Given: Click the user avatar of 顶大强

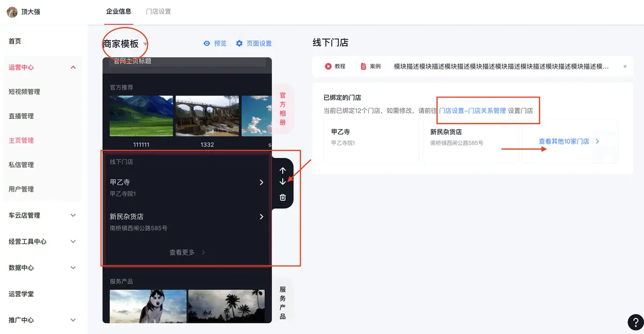Looking at the screenshot, I should tap(12, 12).
